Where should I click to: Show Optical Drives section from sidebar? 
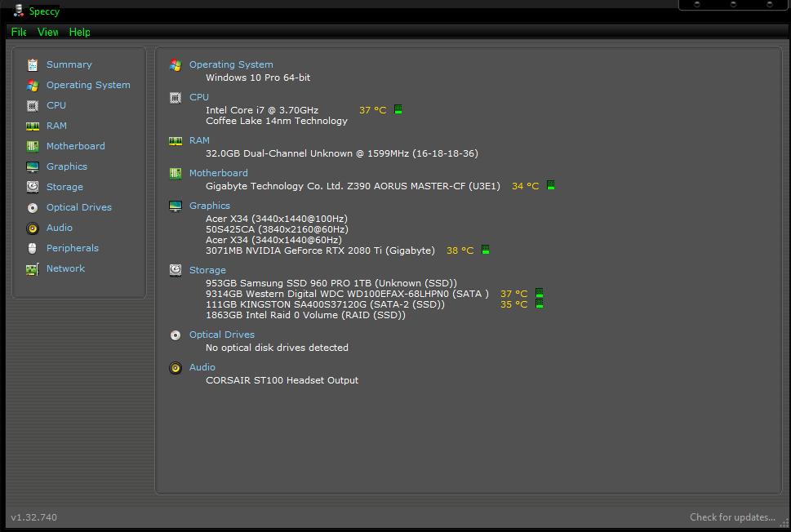78,207
